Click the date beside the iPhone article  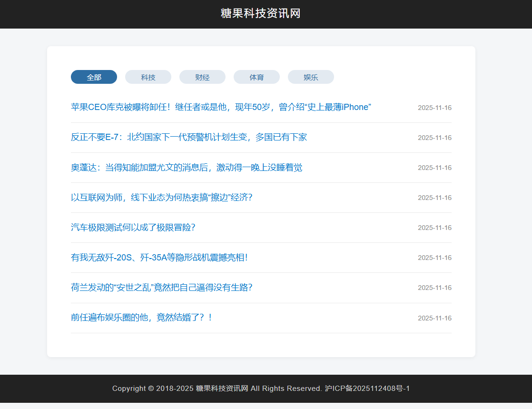click(434, 108)
